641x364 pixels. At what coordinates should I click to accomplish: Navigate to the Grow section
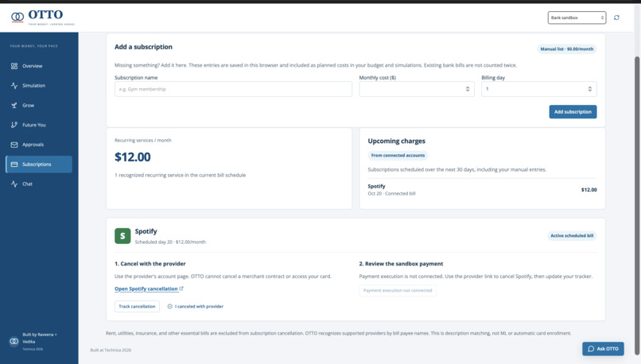coord(39,105)
